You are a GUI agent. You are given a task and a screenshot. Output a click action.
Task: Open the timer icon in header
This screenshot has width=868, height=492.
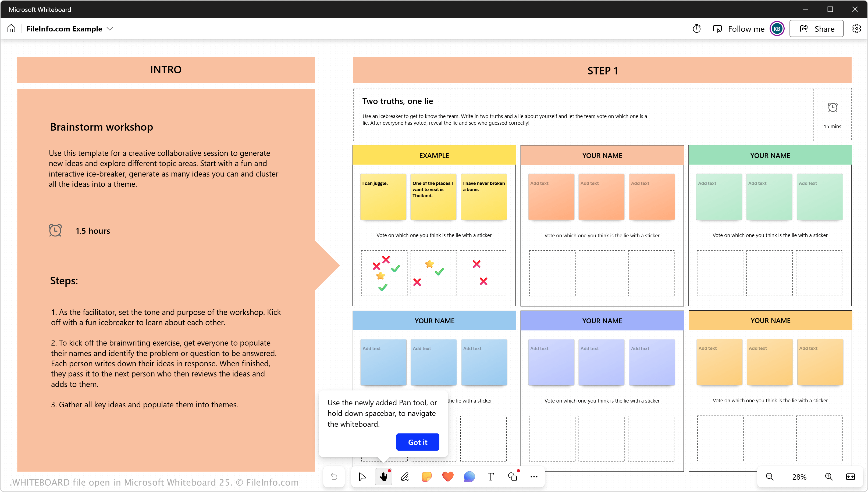pos(696,29)
